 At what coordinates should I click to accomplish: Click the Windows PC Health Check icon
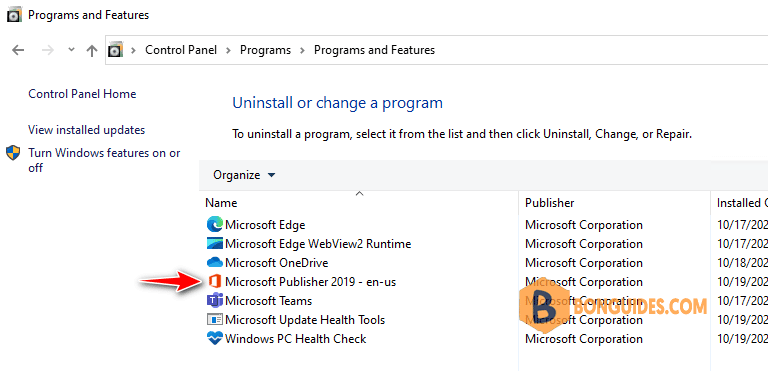click(215, 339)
